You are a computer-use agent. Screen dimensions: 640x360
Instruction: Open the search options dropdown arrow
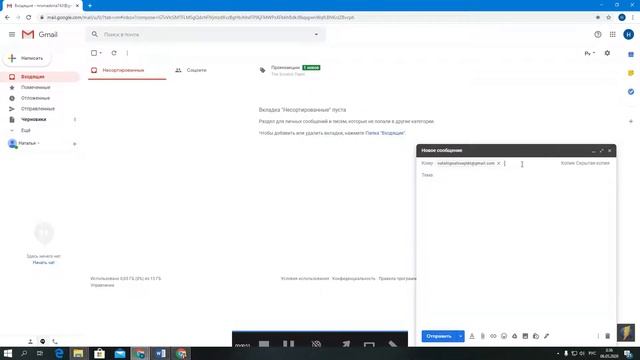tap(316, 35)
